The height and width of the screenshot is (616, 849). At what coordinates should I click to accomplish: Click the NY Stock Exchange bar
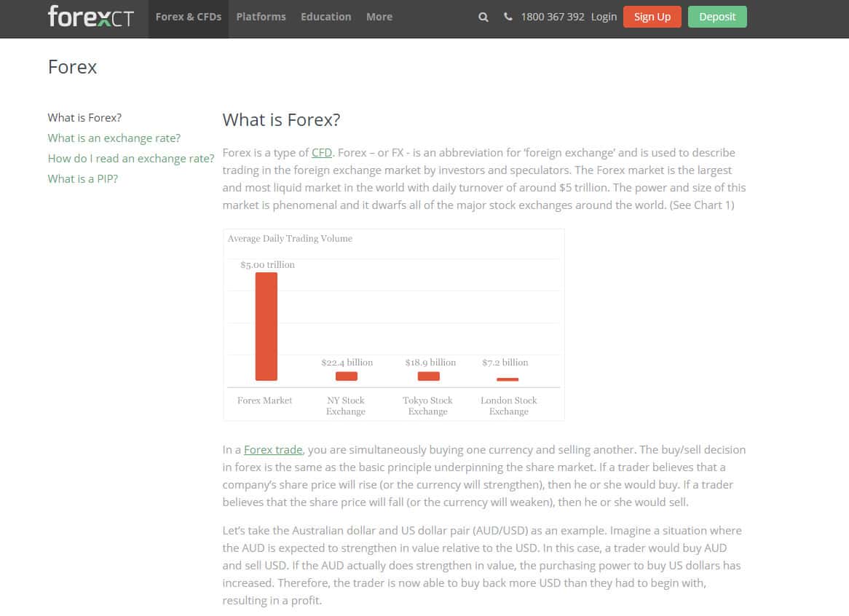(347, 376)
